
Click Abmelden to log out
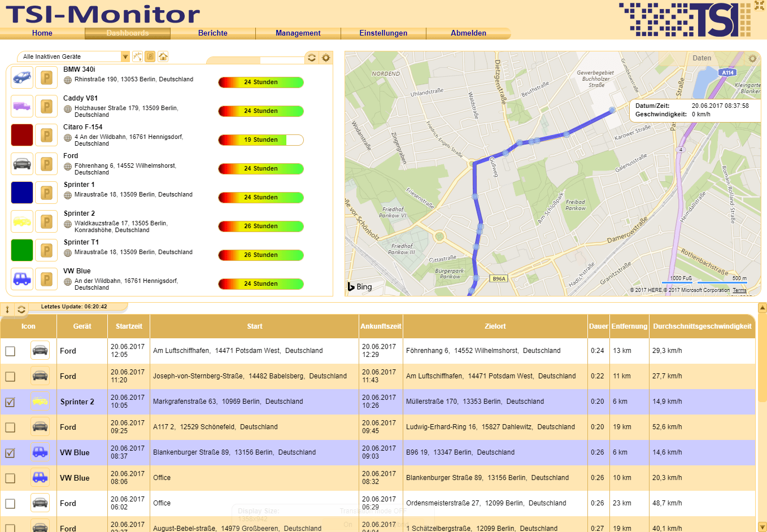[x=468, y=33]
